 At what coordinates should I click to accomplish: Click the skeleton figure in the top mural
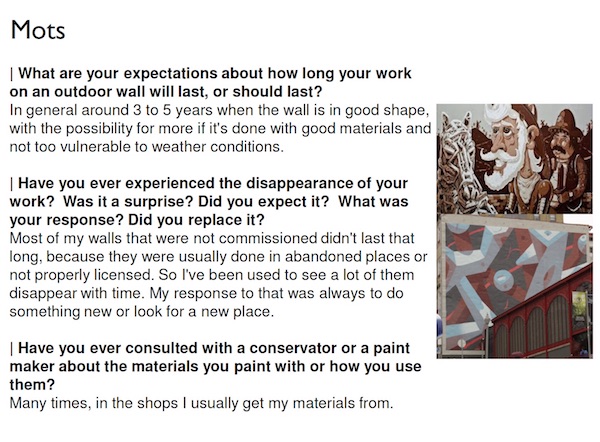(457, 165)
